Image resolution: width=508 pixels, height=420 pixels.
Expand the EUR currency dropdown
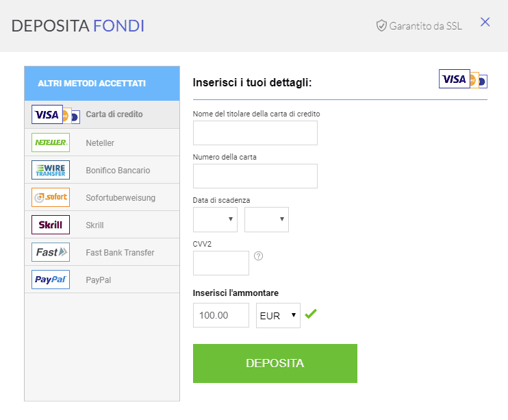(278, 315)
